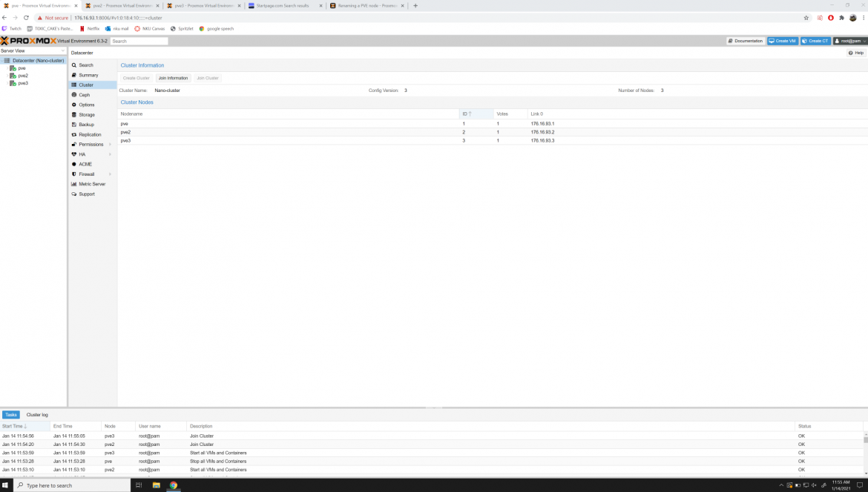This screenshot has width=868, height=492.
Task: Click the Windows 'Type here to search' box
Action: pyautogui.click(x=71, y=485)
